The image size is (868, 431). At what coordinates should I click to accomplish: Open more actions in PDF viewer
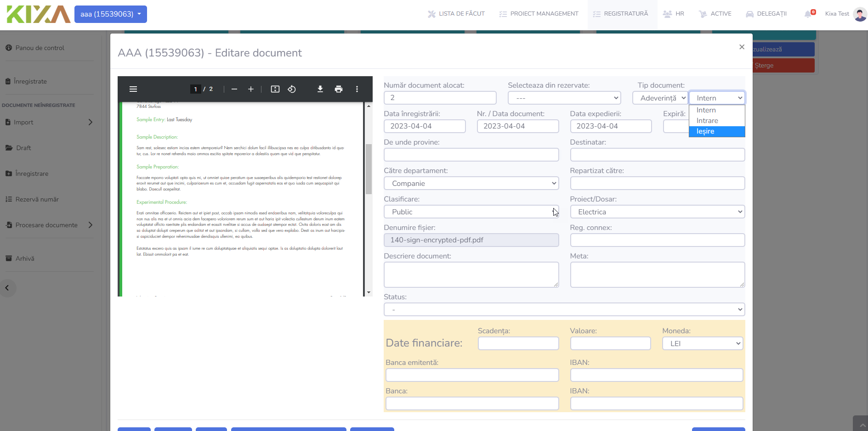[357, 89]
